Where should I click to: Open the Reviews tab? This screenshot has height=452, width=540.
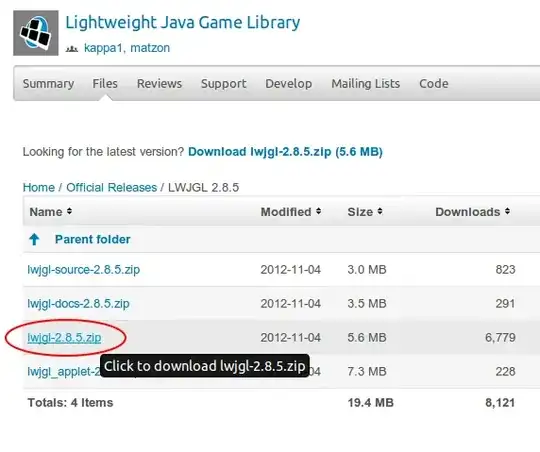pyautogui.click(x=159, y=83)
